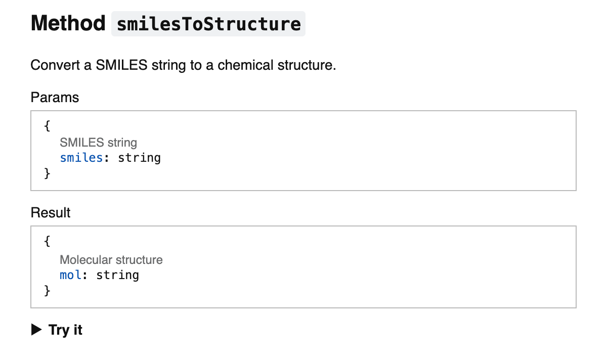This screenshot has width=607, height=364.
Task: Click the Result section heading
Action: point(50,213)
